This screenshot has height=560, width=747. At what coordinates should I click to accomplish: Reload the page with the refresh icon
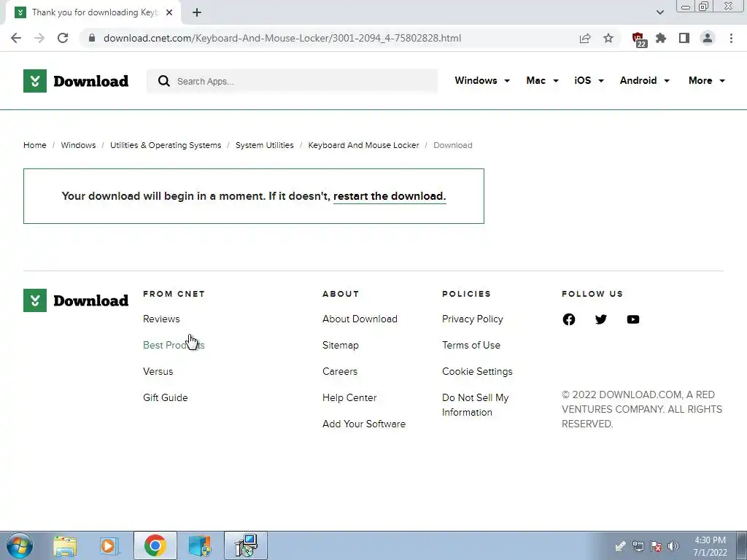(x=63, y=38)
